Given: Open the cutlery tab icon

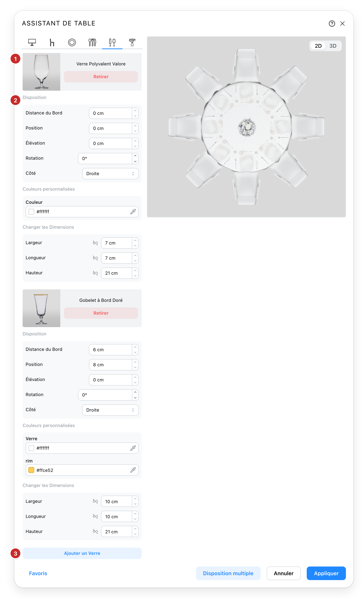Looking at the screenshot, I should 92,42.
